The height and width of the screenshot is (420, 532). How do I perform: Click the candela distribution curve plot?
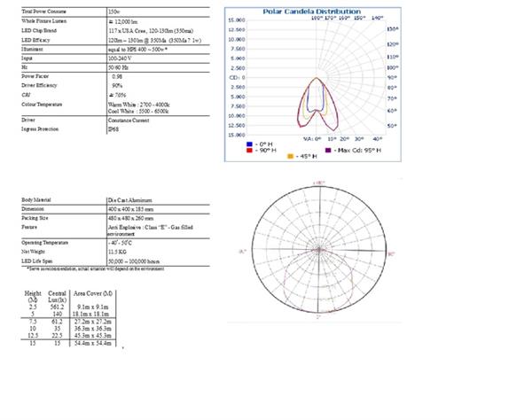coord(317,105)
